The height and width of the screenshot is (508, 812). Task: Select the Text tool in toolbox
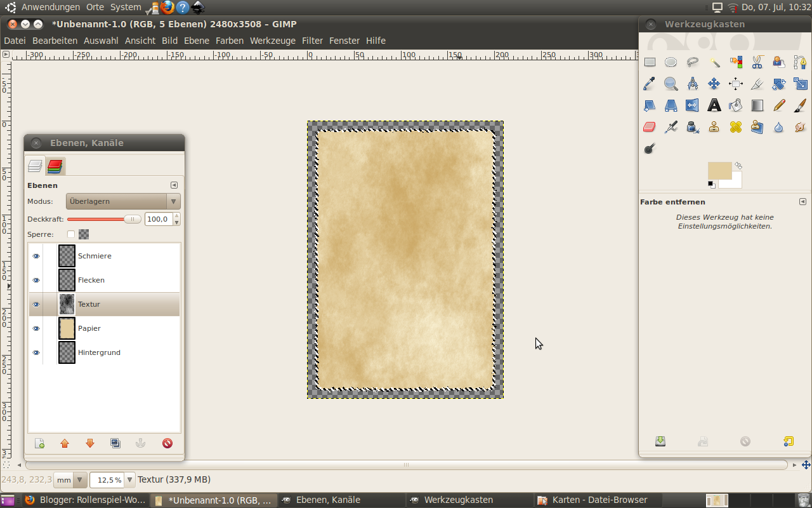(714, 105)
